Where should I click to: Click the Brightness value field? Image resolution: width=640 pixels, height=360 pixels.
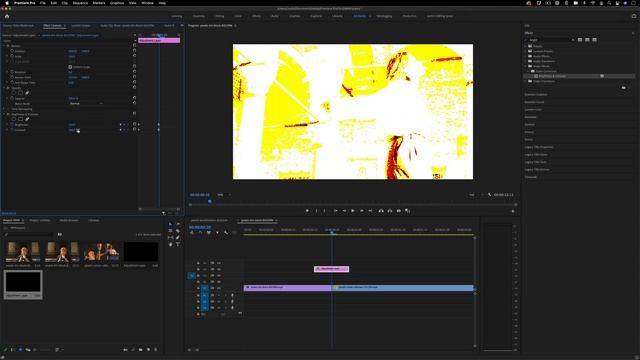pyautogui.click(x=72, y=124)
